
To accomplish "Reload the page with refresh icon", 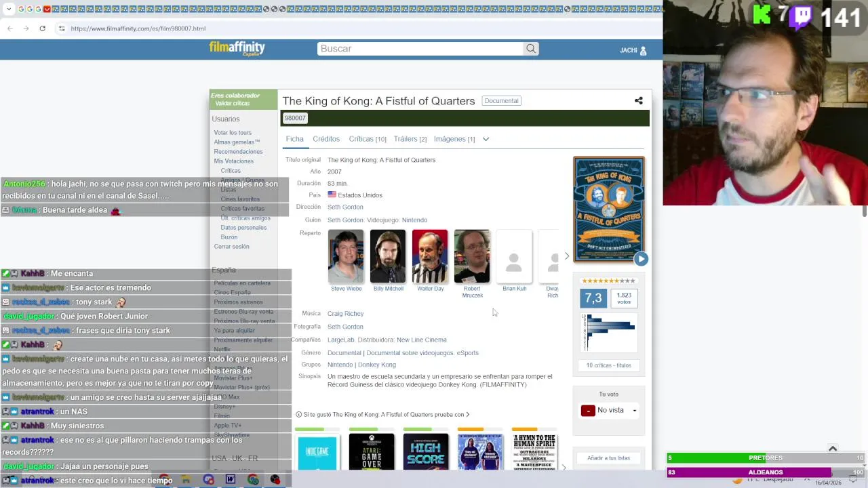I will point(42,28).
